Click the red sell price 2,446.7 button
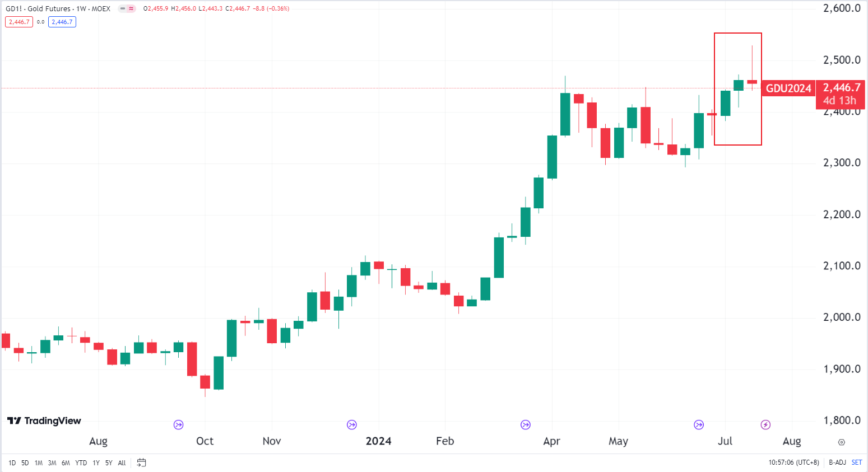The image size is (868, 472). (x=19, y=22)
